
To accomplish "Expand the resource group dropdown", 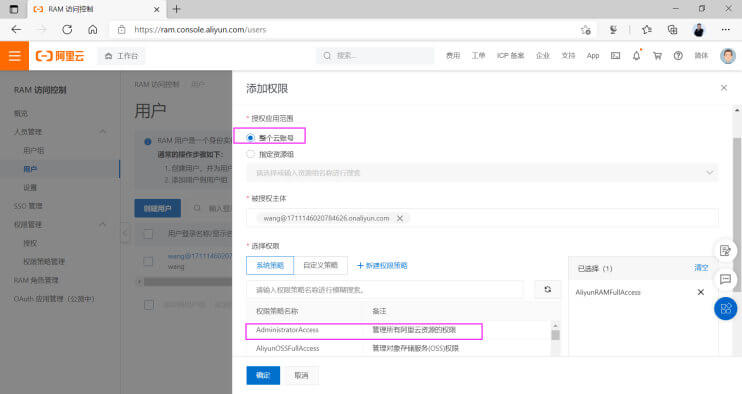I will 482,173.
